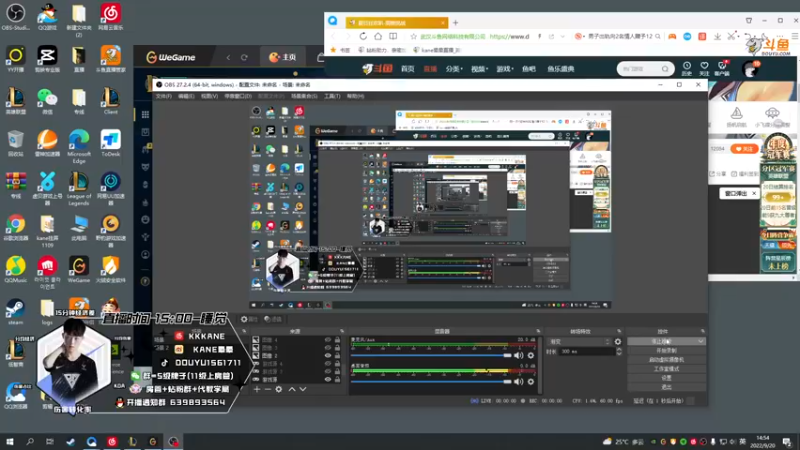
Task: Open OBS 工具(T) menu
Action: pyautogui.click(x=332, y=96)
